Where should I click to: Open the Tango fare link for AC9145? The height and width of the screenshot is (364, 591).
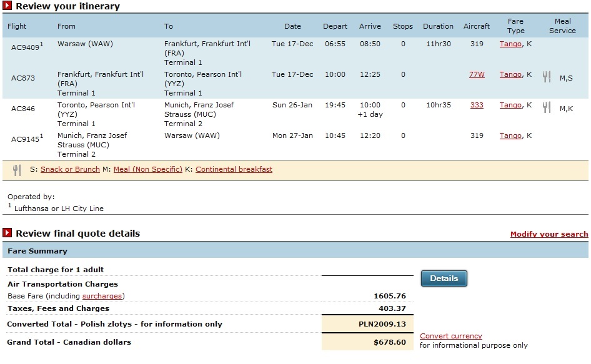point(510,135)
